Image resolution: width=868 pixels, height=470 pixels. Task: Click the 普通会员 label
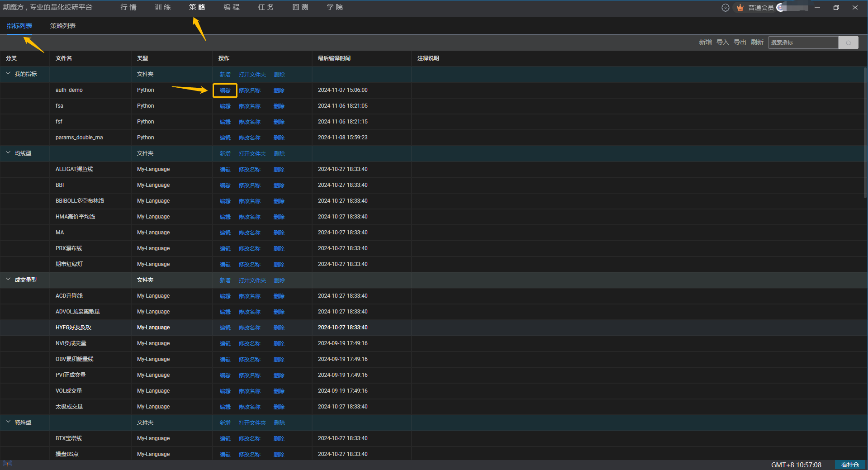(761, 8)
